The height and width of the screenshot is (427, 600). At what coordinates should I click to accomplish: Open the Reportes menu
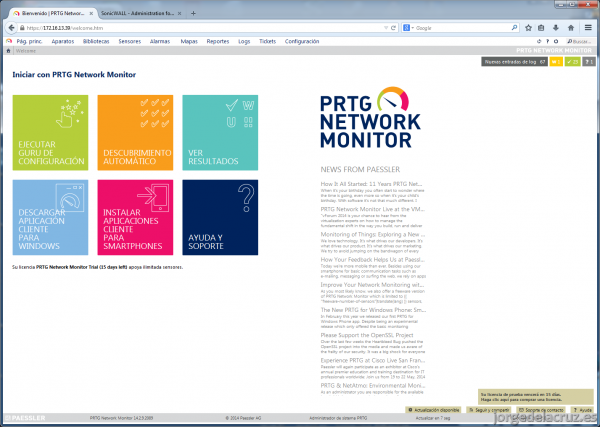218,41
